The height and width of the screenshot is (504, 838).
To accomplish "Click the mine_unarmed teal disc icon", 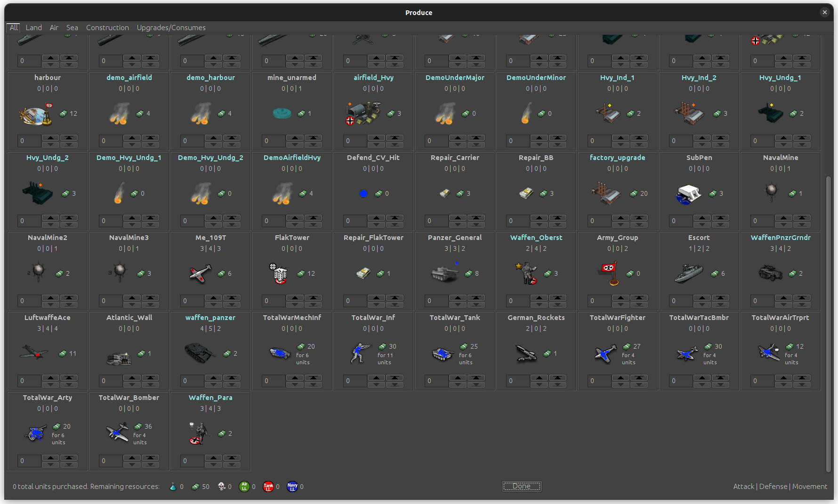I will point(282,113).
